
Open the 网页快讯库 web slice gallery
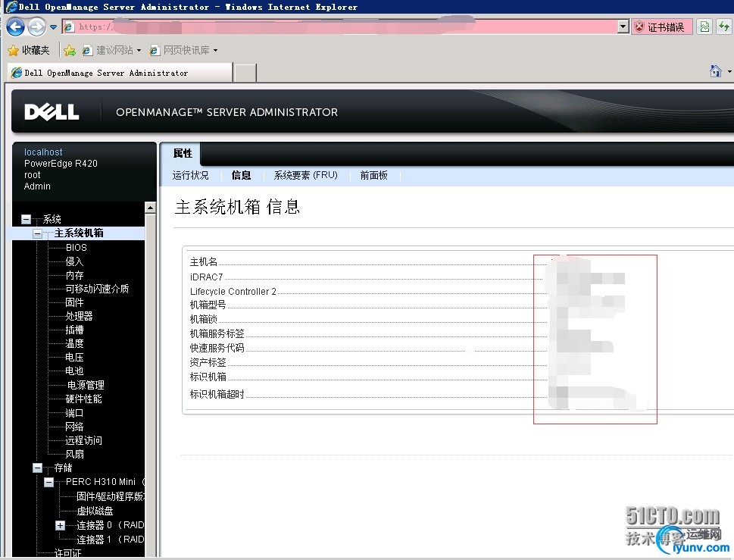click(183, 50)
